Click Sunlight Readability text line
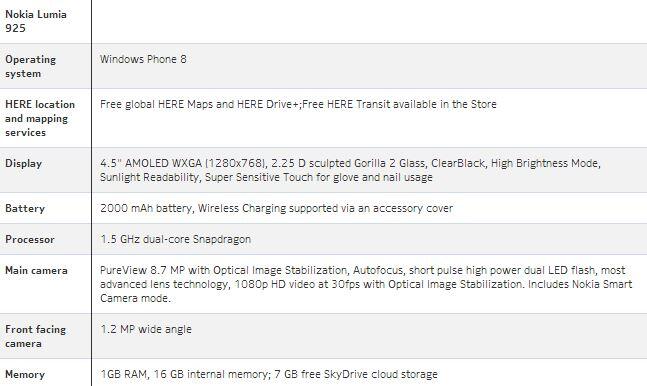The width and height of the screenshot is (647, 386). pos(266,177)
